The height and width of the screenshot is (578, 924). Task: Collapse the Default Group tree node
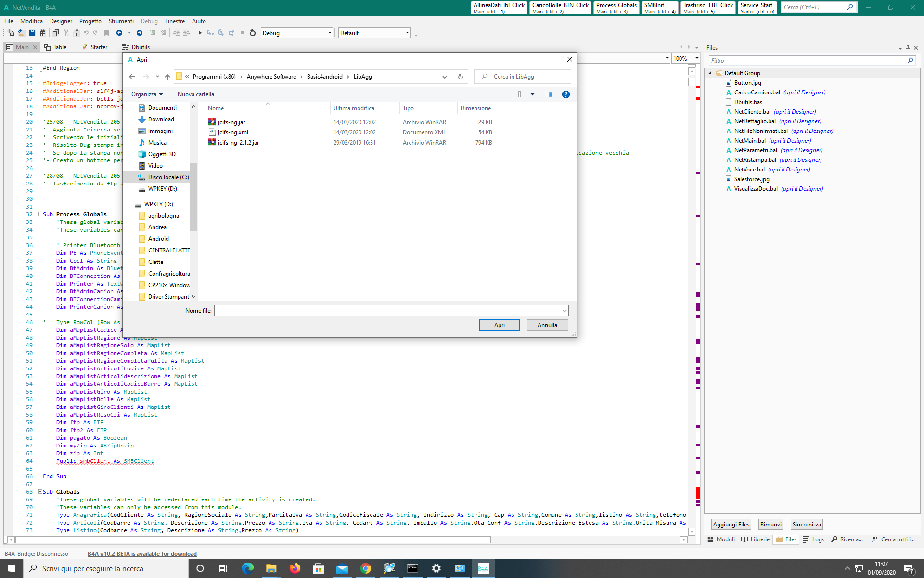[710, 73]
